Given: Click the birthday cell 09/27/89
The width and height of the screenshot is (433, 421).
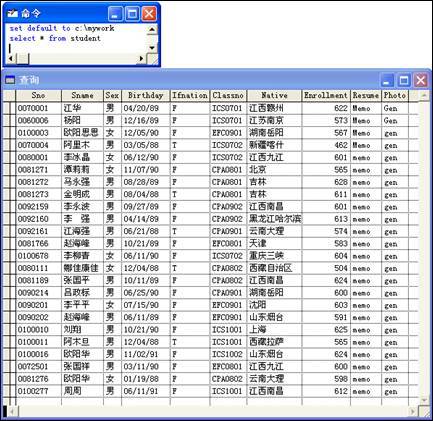Looking at the screenshot, I should 146,207.
